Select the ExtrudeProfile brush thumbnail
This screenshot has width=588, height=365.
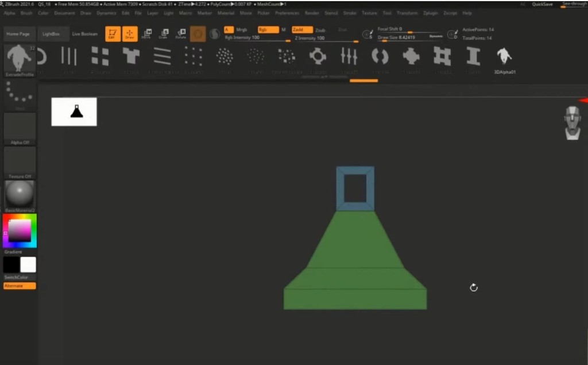[x=20, y=59]
